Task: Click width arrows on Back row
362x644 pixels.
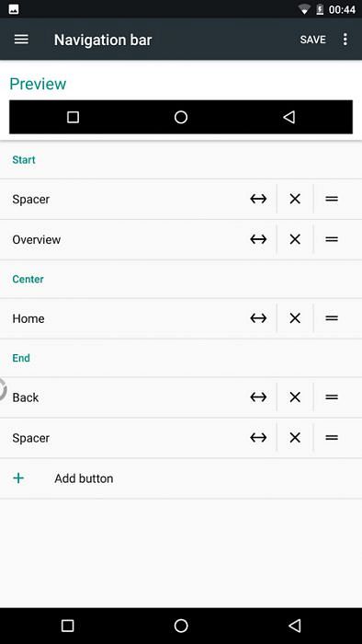Action: pos(258,397)
